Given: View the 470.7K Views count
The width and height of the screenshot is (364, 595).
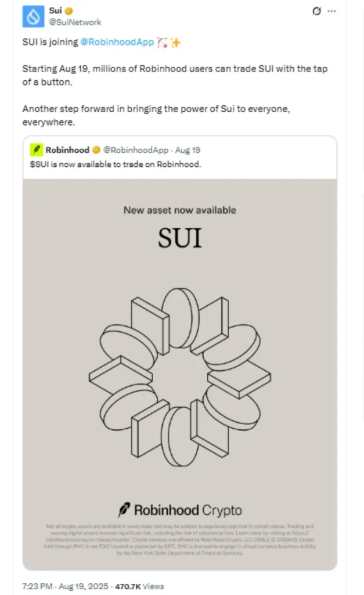Looking at the screenshot, I should pos(139,587).
